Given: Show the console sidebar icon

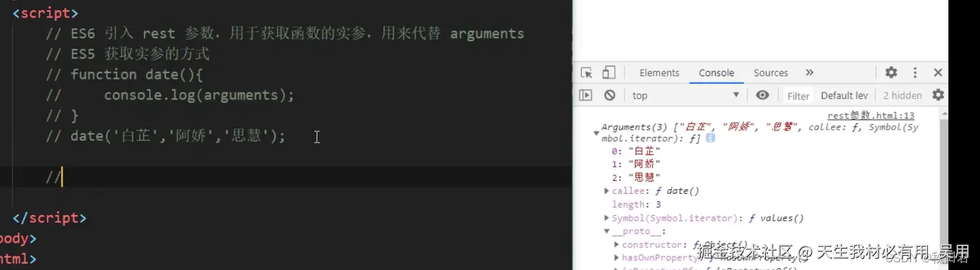Looking at the screenshot, I should click(x=585, y=95).
